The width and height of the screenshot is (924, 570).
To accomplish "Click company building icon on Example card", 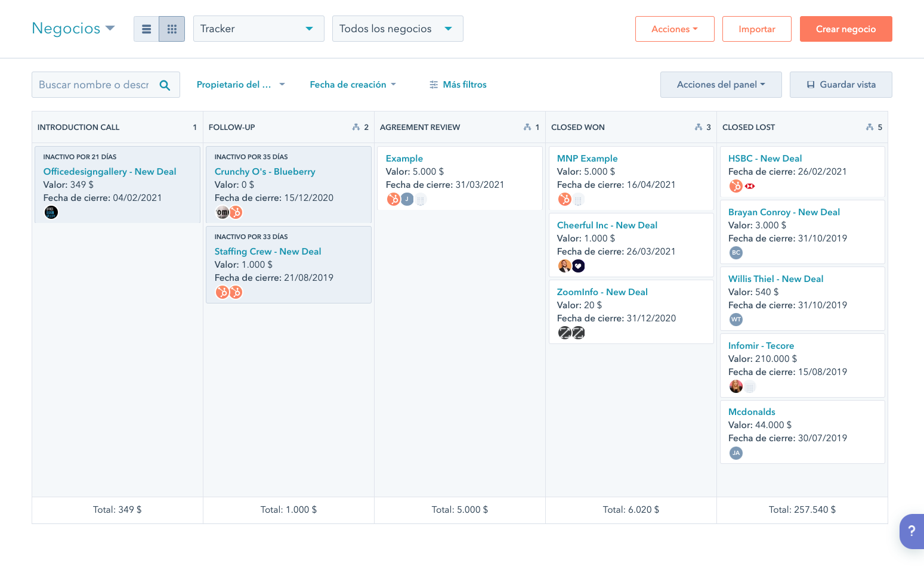I will pyautogui.click(x=421, y=200).
